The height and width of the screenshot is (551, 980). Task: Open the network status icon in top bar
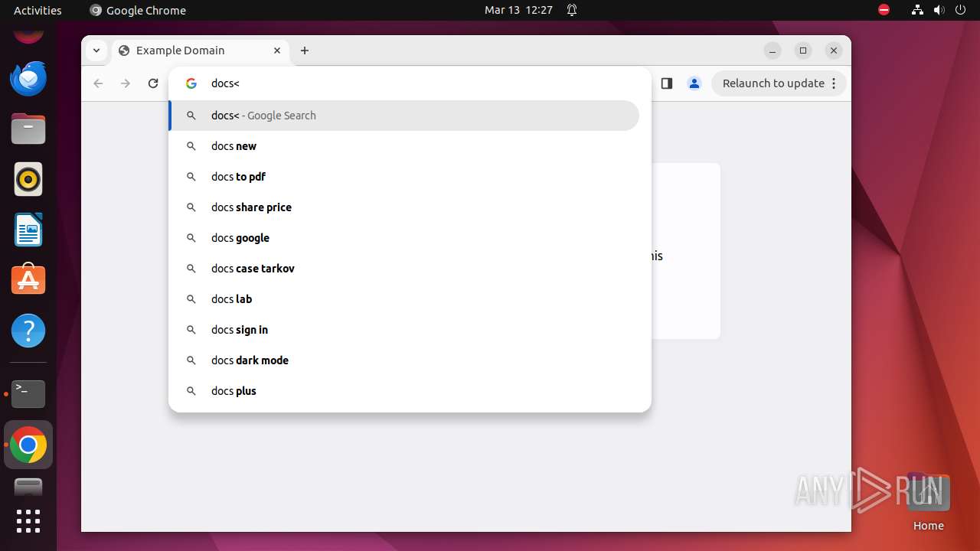click(917, 10)
